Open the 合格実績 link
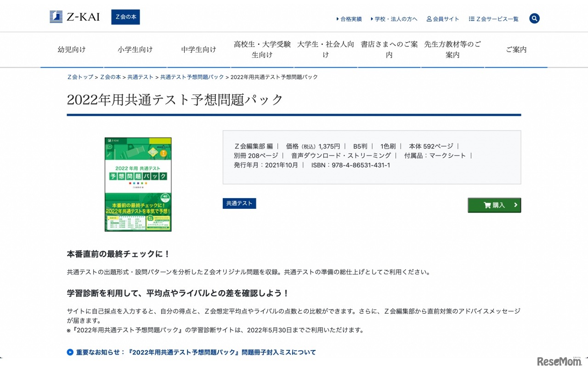This screenshot has height=372, width=588. (x=349, y=19)
